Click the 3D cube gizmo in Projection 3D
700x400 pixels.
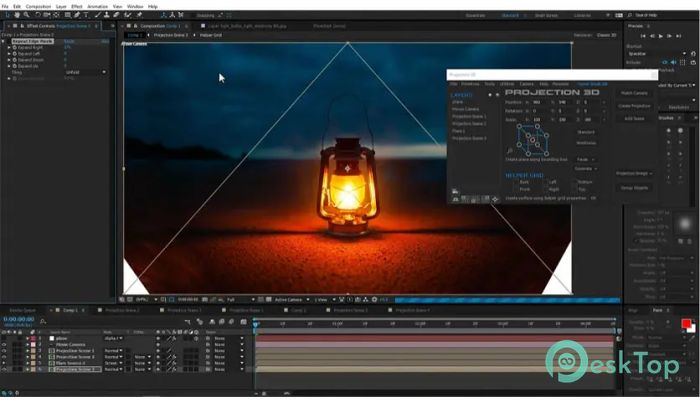pos(533,140)
